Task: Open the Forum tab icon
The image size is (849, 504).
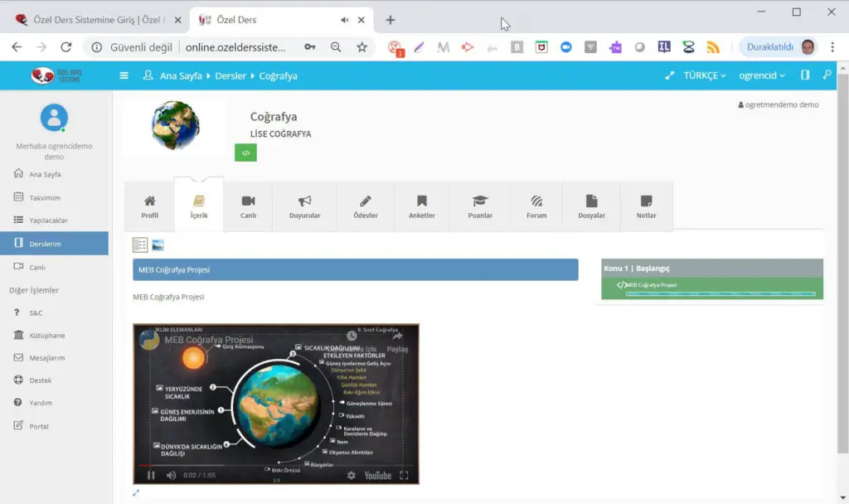Action: coord(536,206)
